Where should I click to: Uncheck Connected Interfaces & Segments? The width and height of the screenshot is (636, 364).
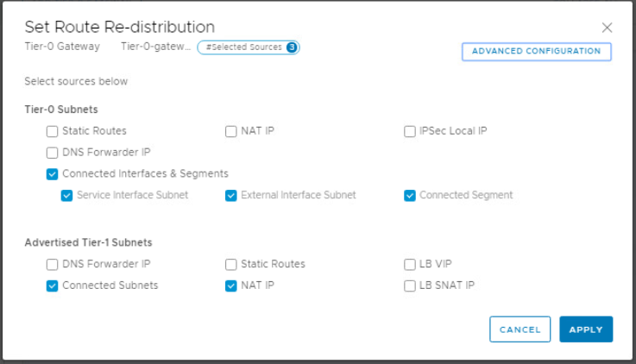[x=52, y=174]
